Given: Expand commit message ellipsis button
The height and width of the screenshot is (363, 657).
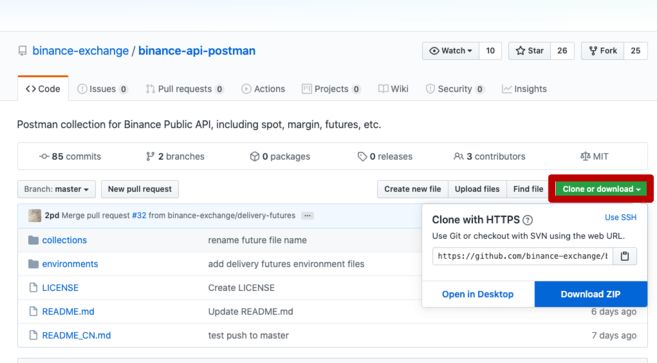Looking at the screenshot, I should (x=308, y=215).
